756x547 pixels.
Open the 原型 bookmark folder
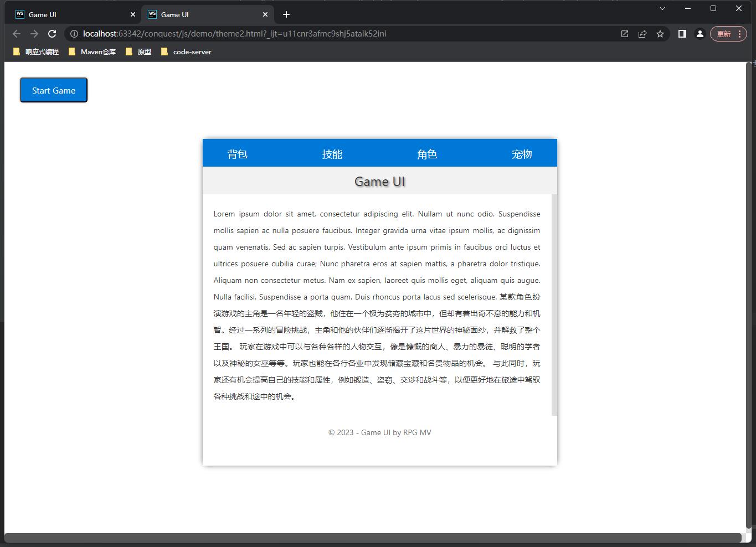[x=138, y=52]
